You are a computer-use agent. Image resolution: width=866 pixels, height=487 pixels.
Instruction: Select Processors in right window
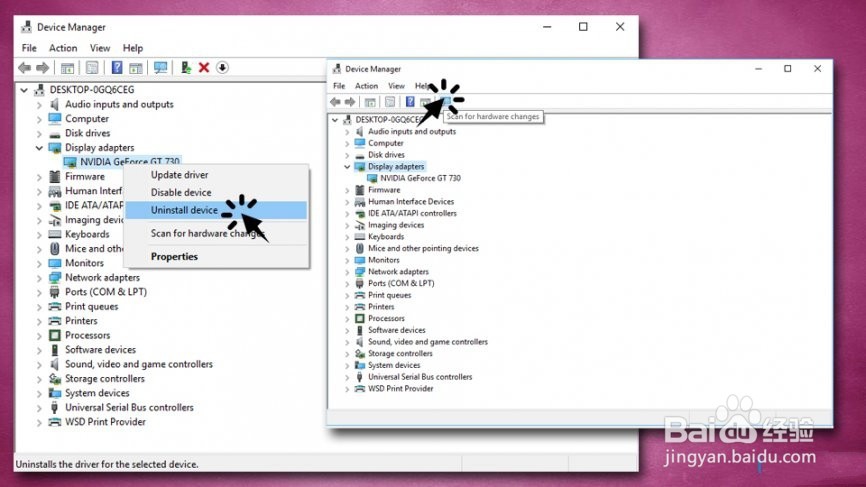pyautogui.click(x=386, y=319)
